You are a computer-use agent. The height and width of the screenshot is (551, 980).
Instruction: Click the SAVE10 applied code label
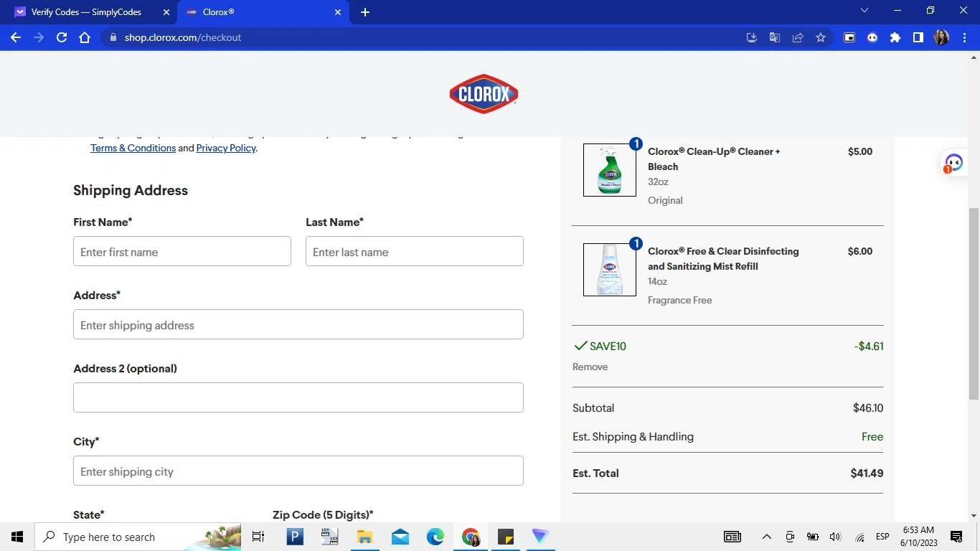tap(608, 346)
